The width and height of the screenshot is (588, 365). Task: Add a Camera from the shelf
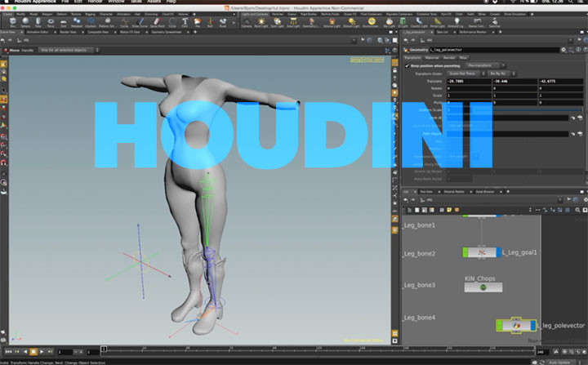click(x=247, y=23)
